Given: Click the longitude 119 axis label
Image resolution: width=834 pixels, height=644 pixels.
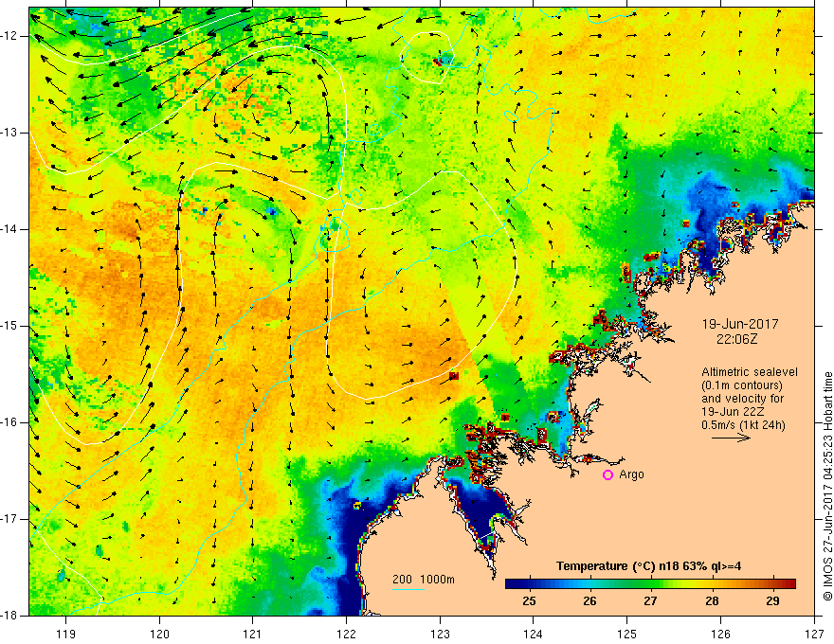Looking at the screenshot, I should (65, 634).
